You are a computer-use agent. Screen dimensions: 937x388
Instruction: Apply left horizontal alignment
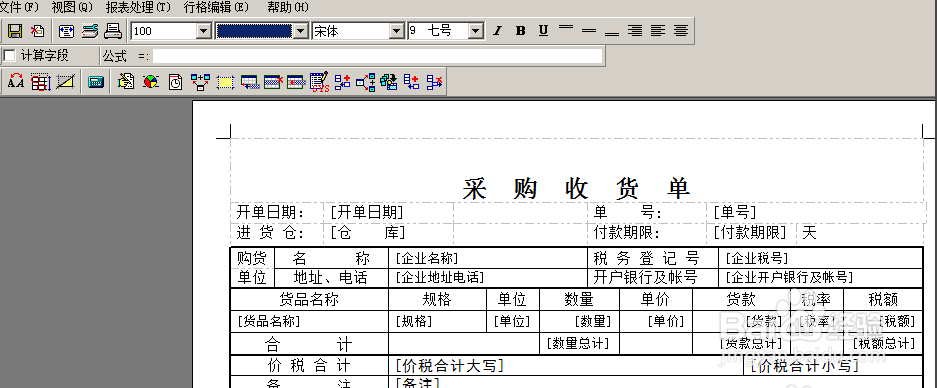(x=658, y=30)
